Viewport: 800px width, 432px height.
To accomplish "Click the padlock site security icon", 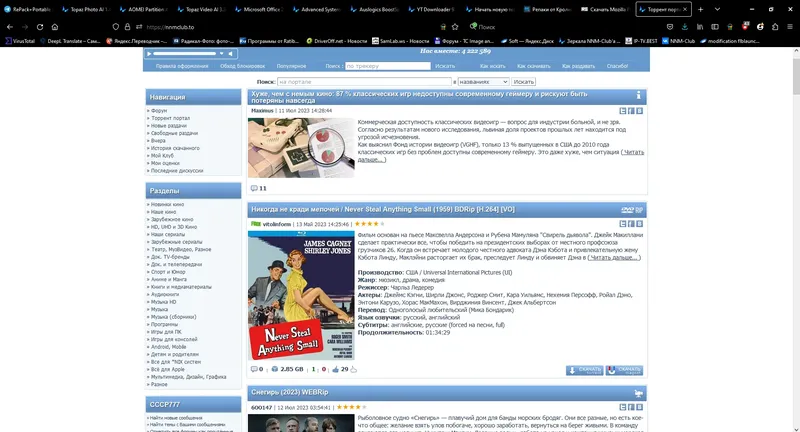I will (128, 27).
